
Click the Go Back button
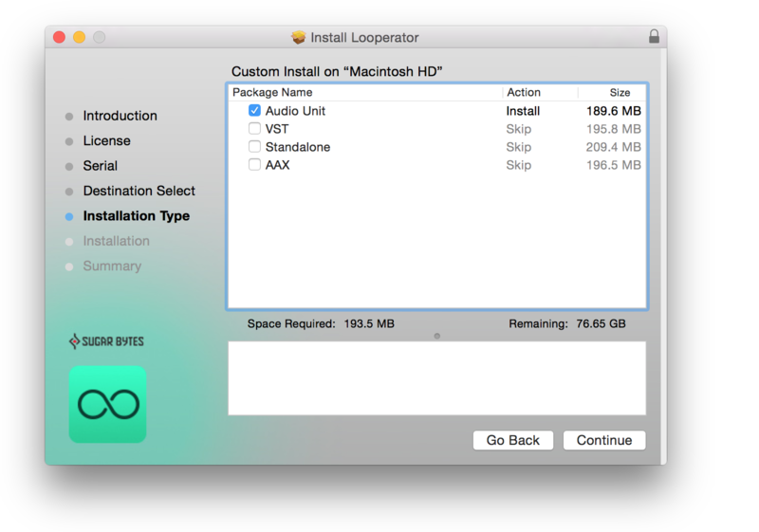pyautogui.click(x=512, y=440)
